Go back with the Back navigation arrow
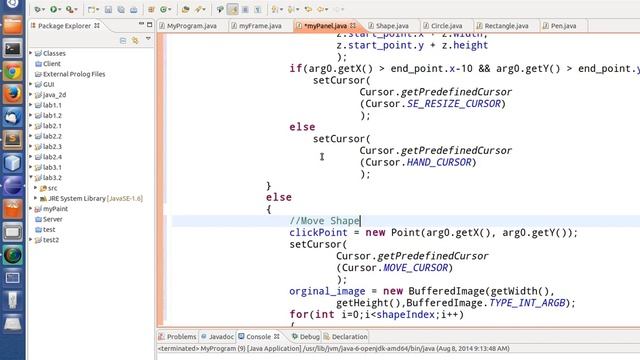This screenshot has width=640, height=360. coord(321,9)
